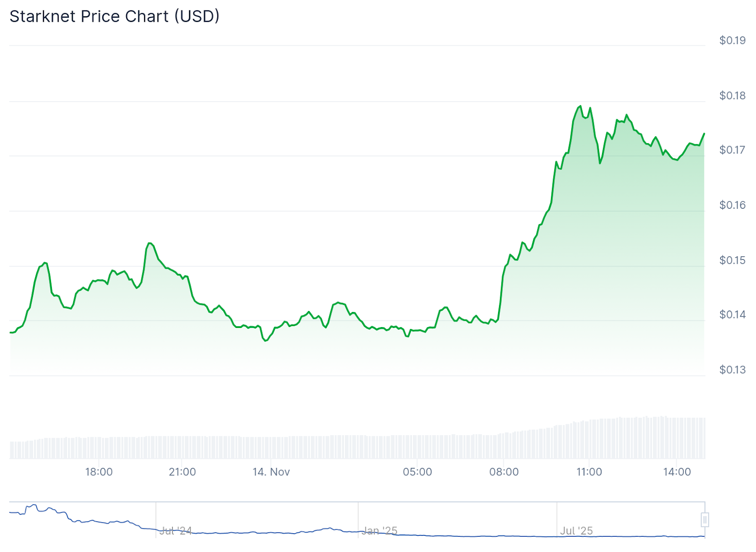
Task: Select the 05:00 time axis label
Action: coord(417,472)
